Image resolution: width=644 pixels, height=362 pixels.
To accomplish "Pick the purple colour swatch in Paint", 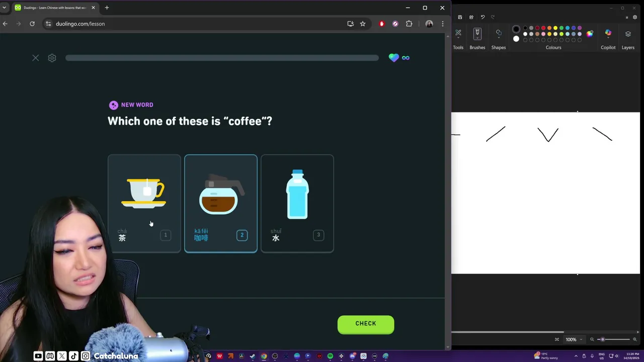I will click(x=580, y=28).
